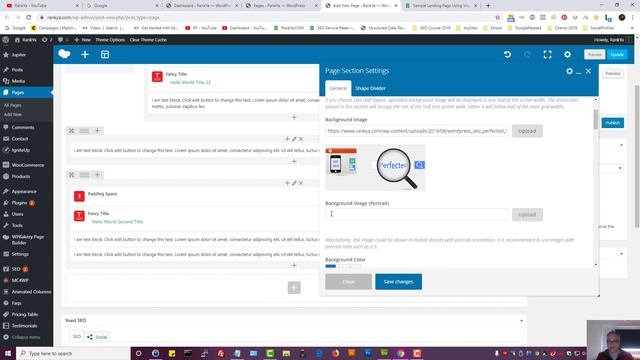Viewport: 640px width, 360px height.
Task: Click background image thumbnail with magnifying glass
Action: [375, 167]
